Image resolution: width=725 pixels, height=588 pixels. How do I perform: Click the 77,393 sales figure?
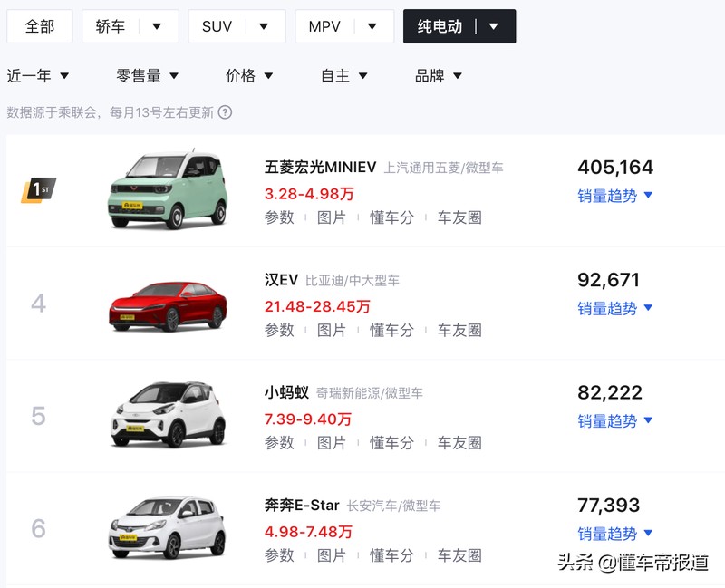point(608,506)
